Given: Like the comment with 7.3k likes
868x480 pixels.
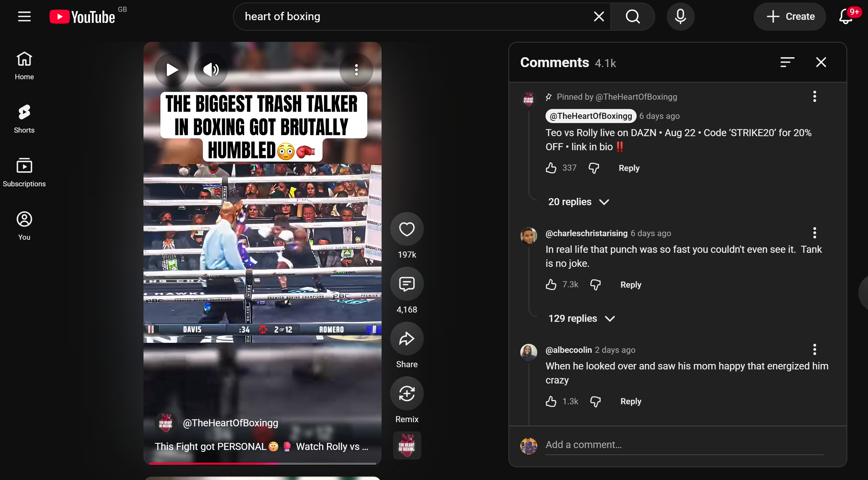Looking at the screenshot, I should [x=551, y=285].
